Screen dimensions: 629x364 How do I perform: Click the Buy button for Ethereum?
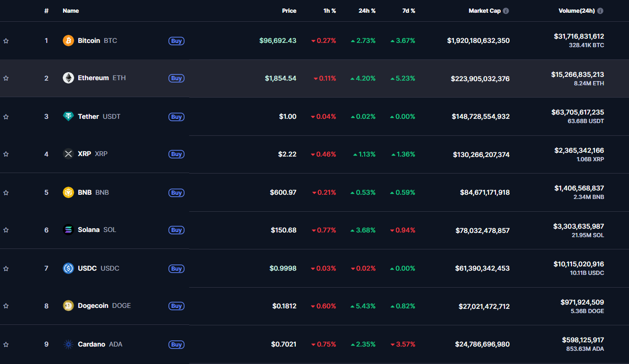click(x=176, y=78)
